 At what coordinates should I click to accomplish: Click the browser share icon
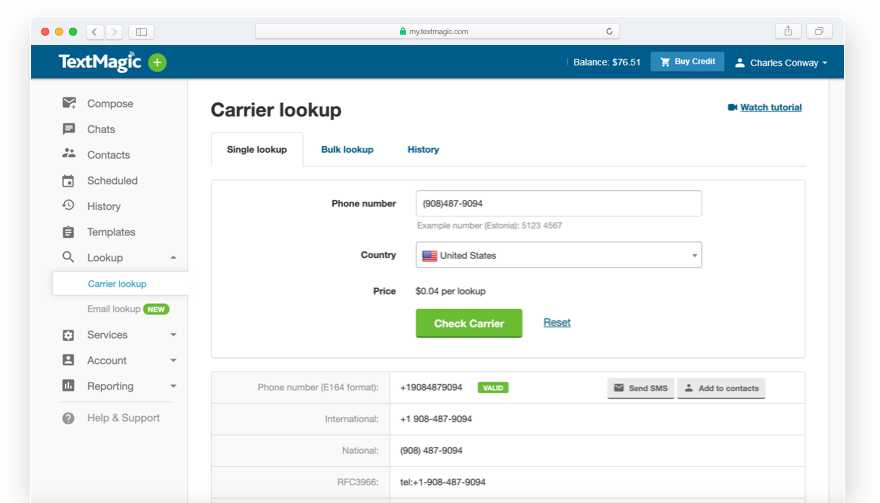(788, 31)
